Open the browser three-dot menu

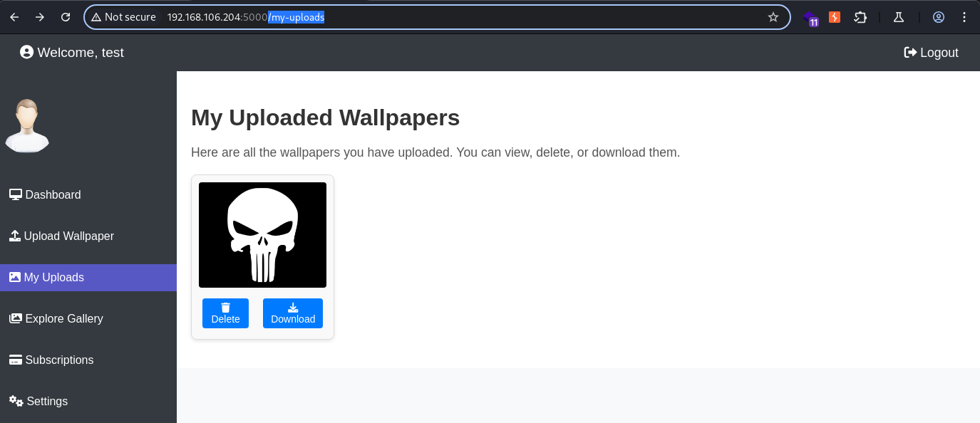[x=964, y=17]
